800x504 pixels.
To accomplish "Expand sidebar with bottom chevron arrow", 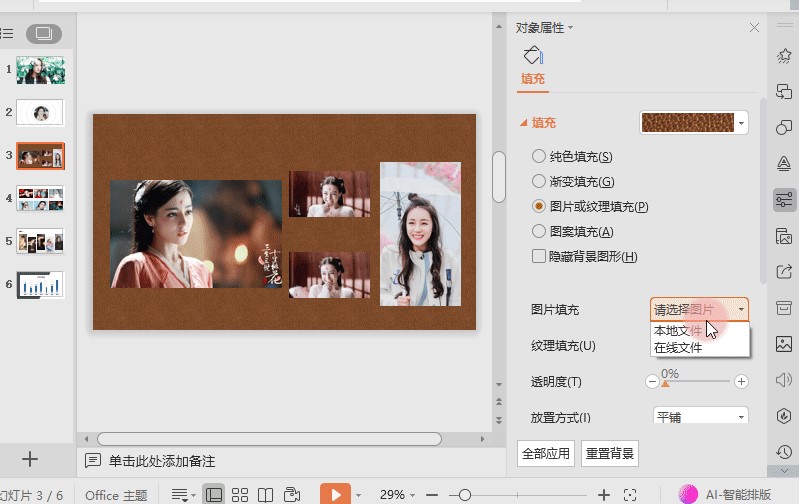I will tap(784, 471).
